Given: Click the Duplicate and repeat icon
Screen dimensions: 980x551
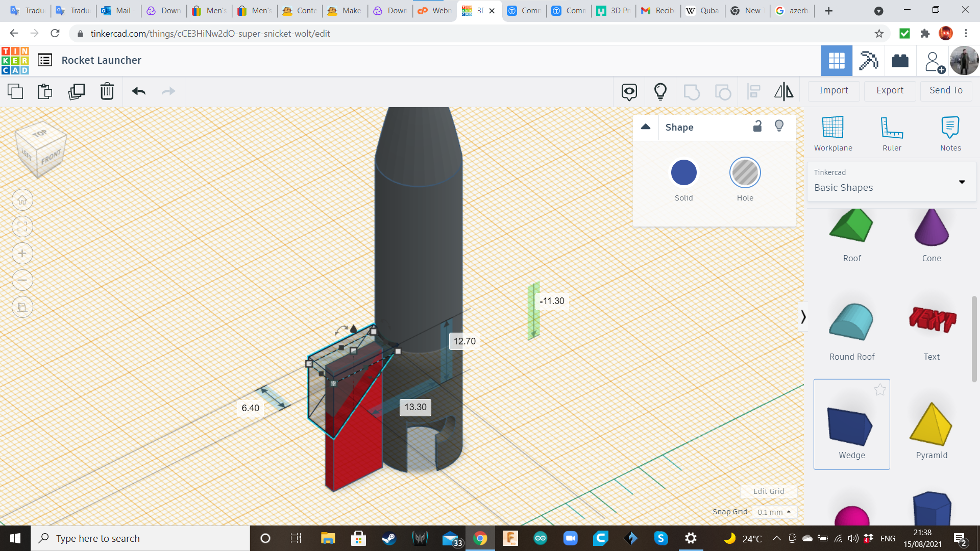Looking at the screenshot, I should [77, 91].
